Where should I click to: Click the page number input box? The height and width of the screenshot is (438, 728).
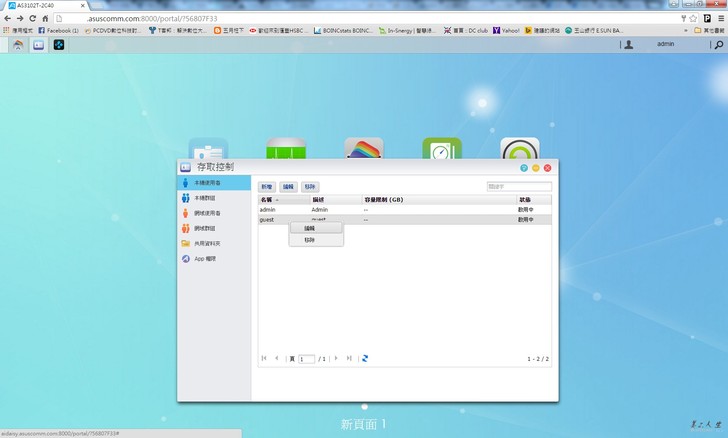[306, 359]
